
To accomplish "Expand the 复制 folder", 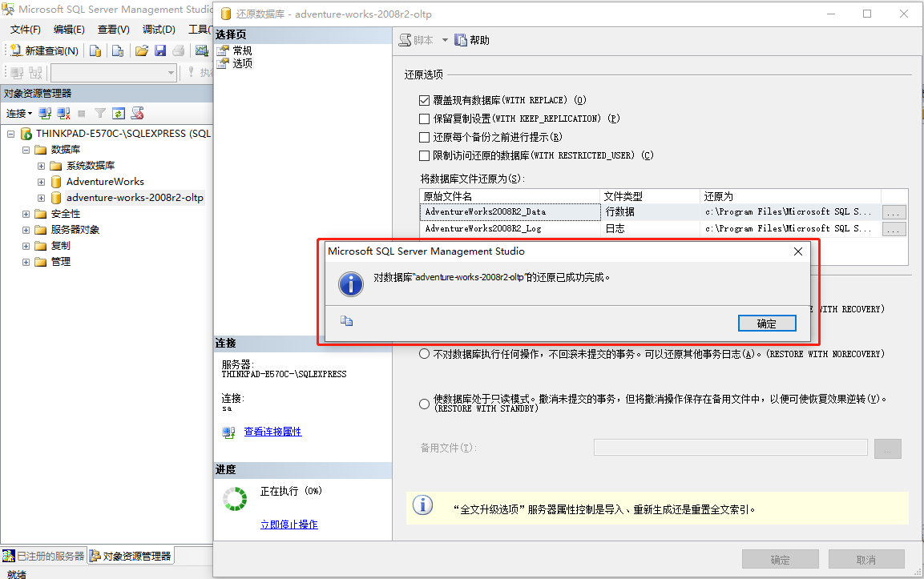I will (x=26, y=246).
